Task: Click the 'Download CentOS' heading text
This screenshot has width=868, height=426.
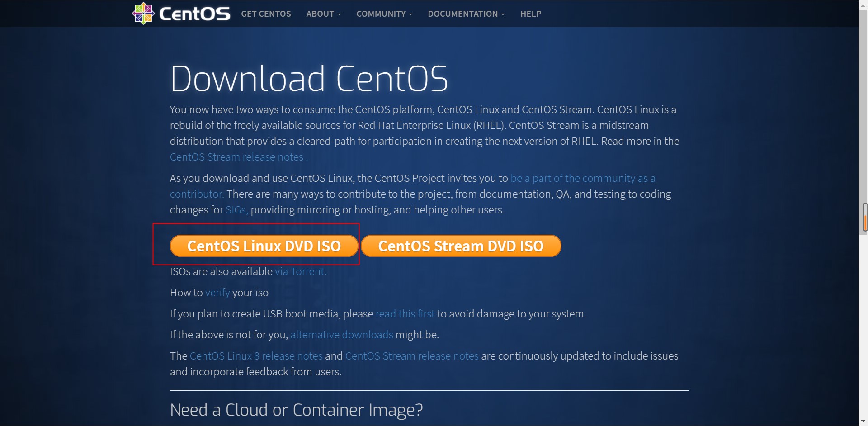Action: tap(309, 79)
